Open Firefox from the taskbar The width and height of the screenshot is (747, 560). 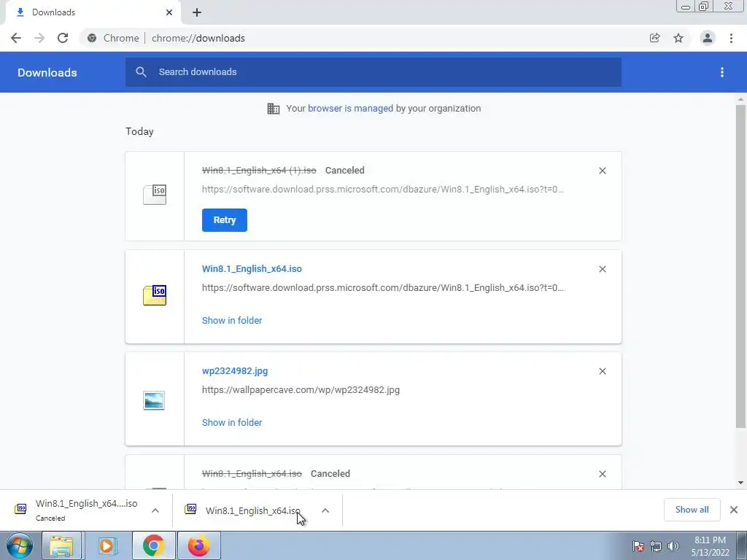(198, 545)
